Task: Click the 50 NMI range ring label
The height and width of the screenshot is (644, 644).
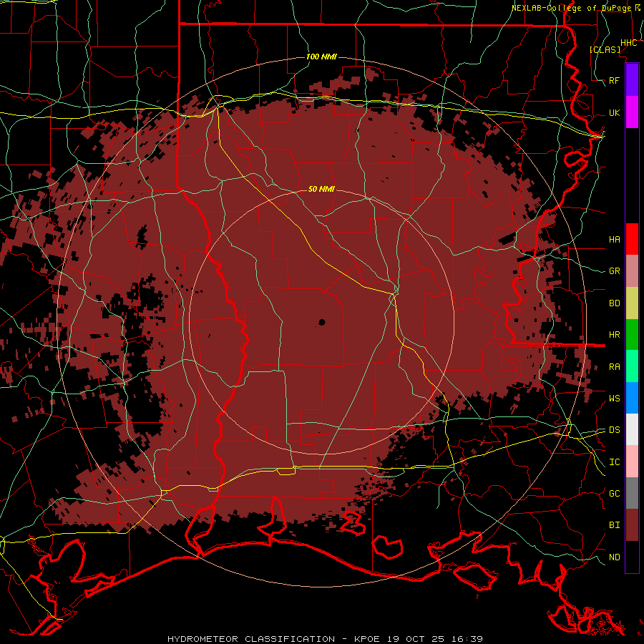Action: (321, 189)
